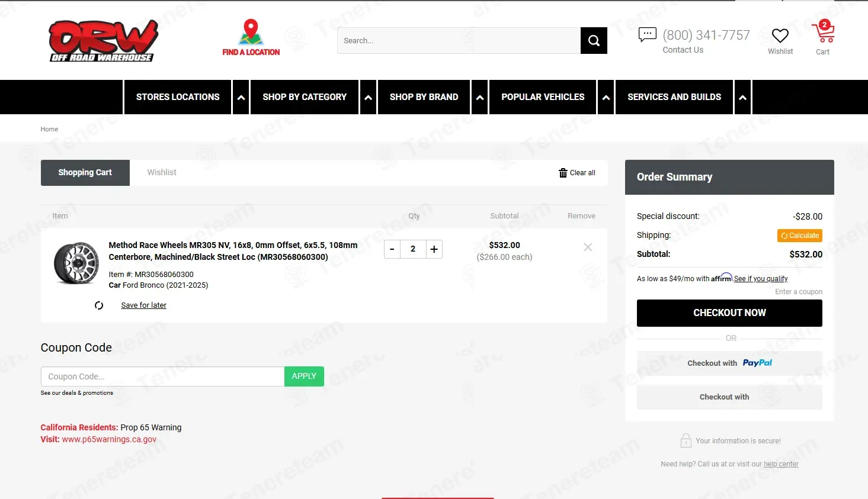
Task: Click the $532.00 item subtotal
Action: [505, 245]
